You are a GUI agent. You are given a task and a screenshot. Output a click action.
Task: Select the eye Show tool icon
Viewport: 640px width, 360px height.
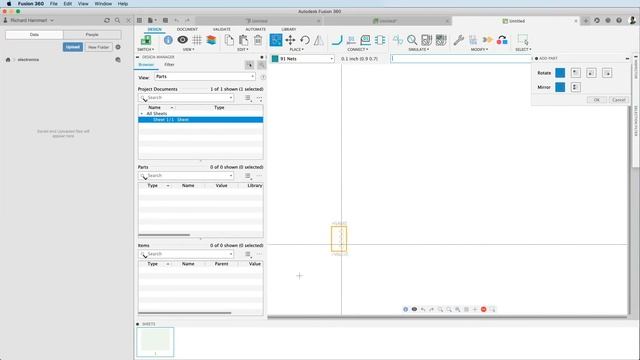point(182,40)
